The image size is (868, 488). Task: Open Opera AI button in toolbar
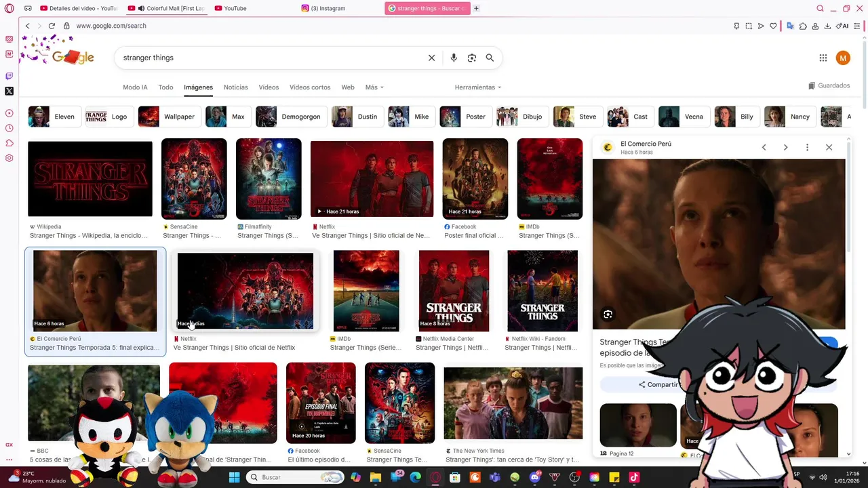tap(843, 26)
